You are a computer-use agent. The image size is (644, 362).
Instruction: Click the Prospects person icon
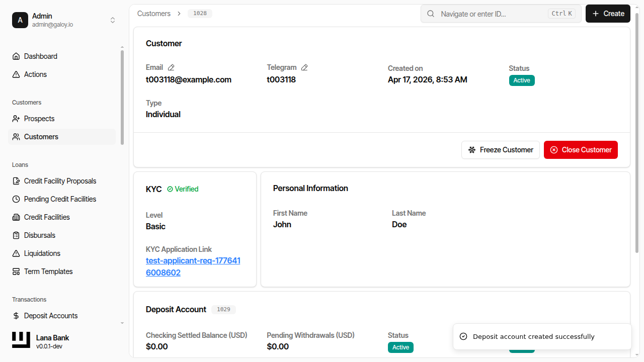(16, 118)
